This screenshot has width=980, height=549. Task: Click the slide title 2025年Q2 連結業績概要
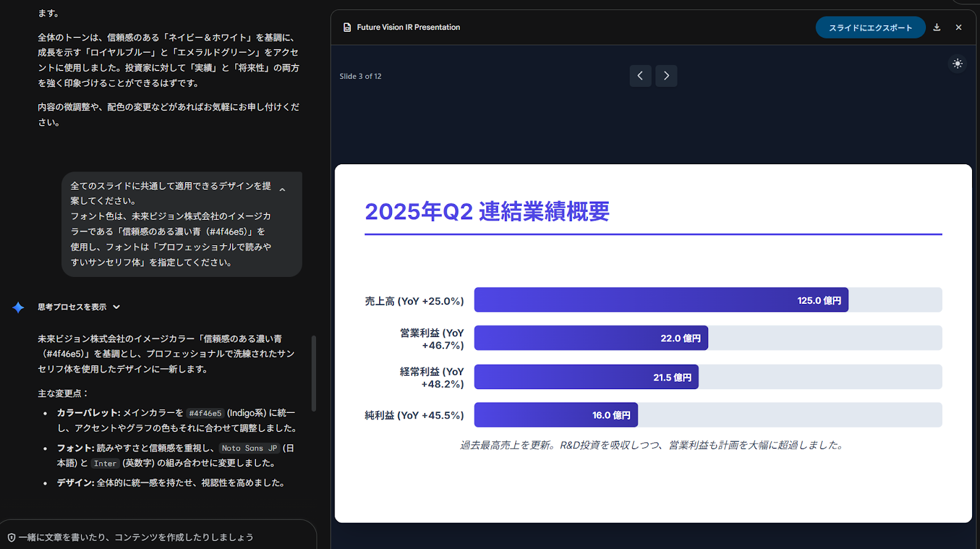pyautogui.click(x=487, y=212)
